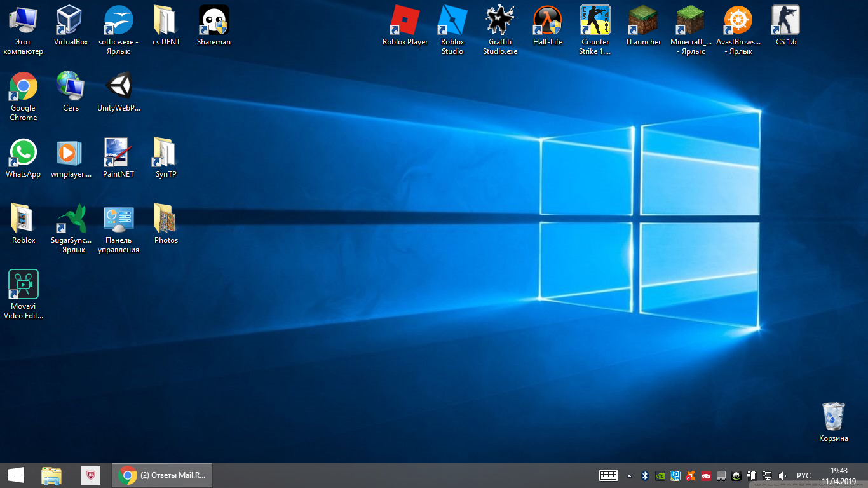Launch Movavi Video Editor shortcut
868x488 pixels.
[x=23, y=294]
